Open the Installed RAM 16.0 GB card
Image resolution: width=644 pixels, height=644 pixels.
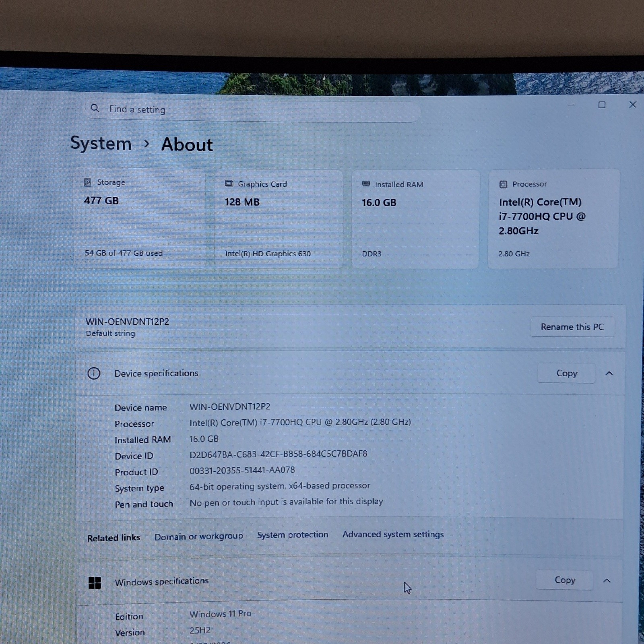click(x=415, y=219)
